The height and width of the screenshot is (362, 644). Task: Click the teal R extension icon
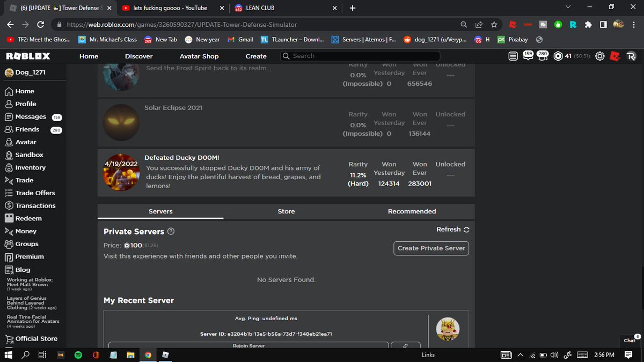click(x=573, y=25)
